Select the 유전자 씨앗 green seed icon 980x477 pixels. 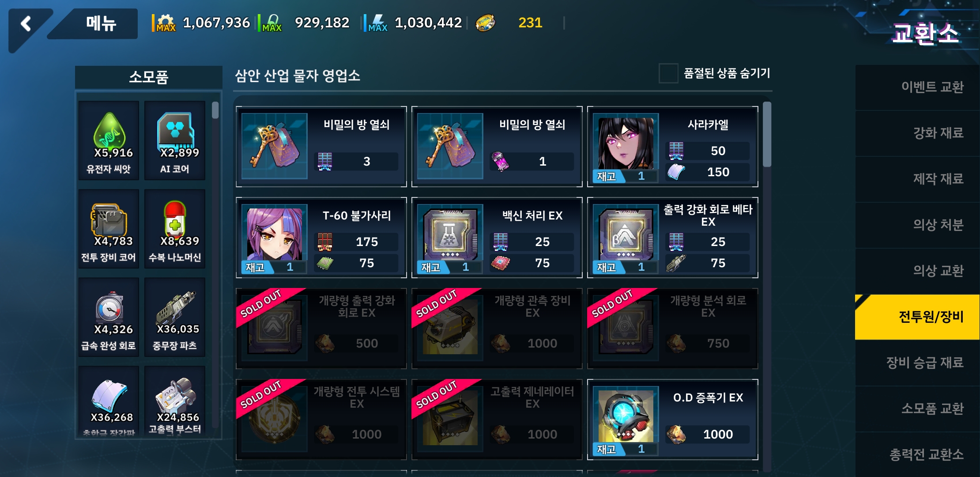pos(109,131)
